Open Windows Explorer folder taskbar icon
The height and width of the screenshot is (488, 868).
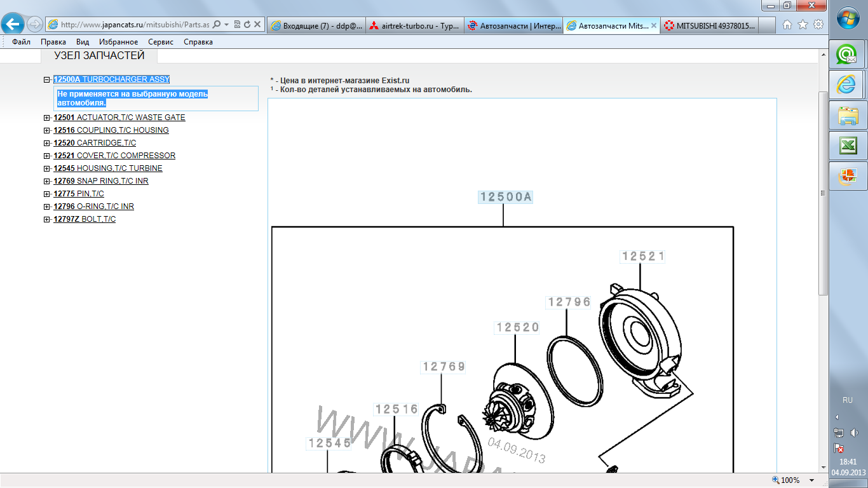(848, 116)
